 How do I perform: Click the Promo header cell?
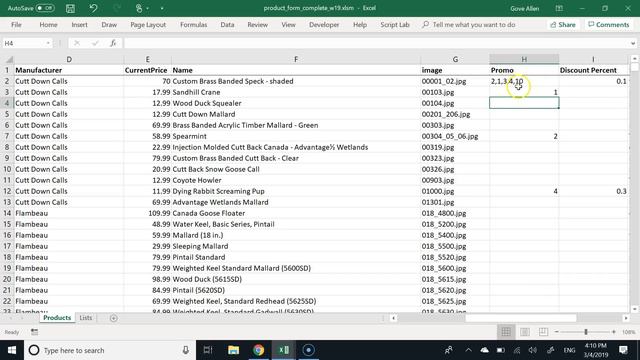[524, 70]
